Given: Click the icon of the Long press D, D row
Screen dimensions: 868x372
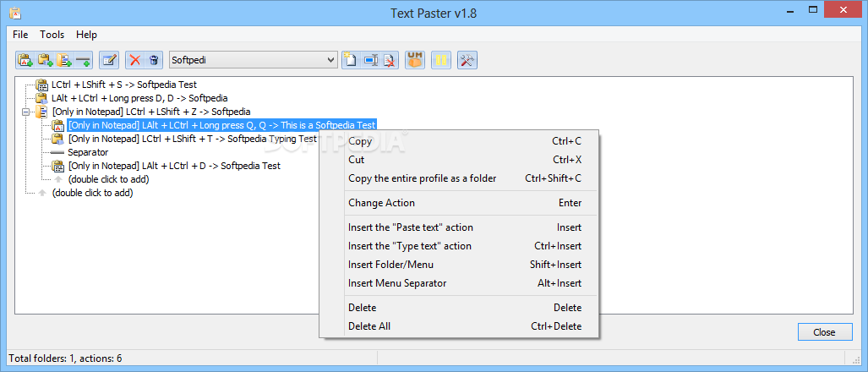Looking at the screenshot, I should 42,98.
